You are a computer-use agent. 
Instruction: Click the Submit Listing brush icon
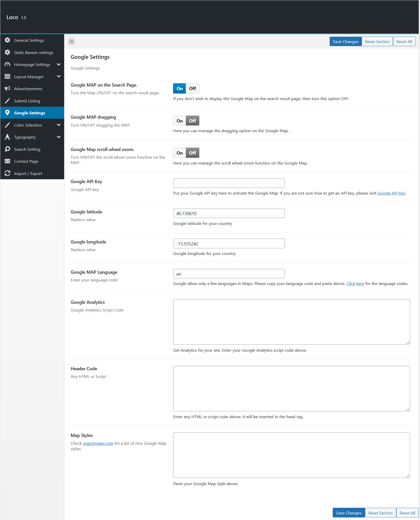[7, 101]
